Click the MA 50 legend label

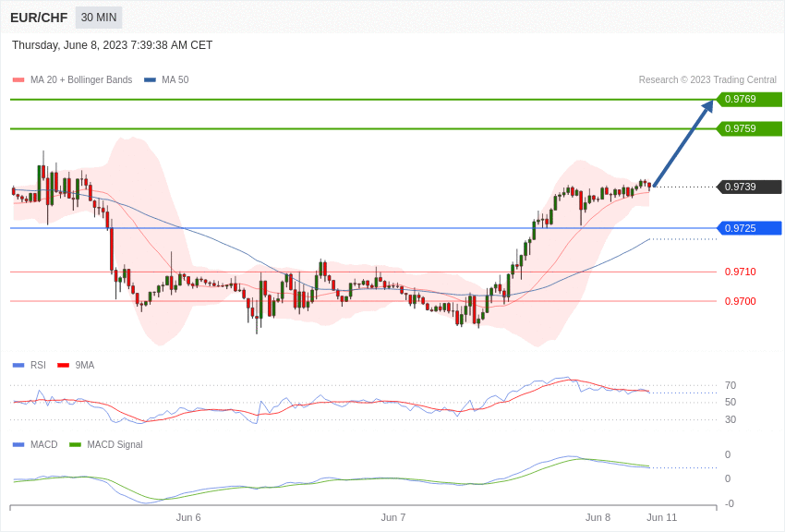175,79
